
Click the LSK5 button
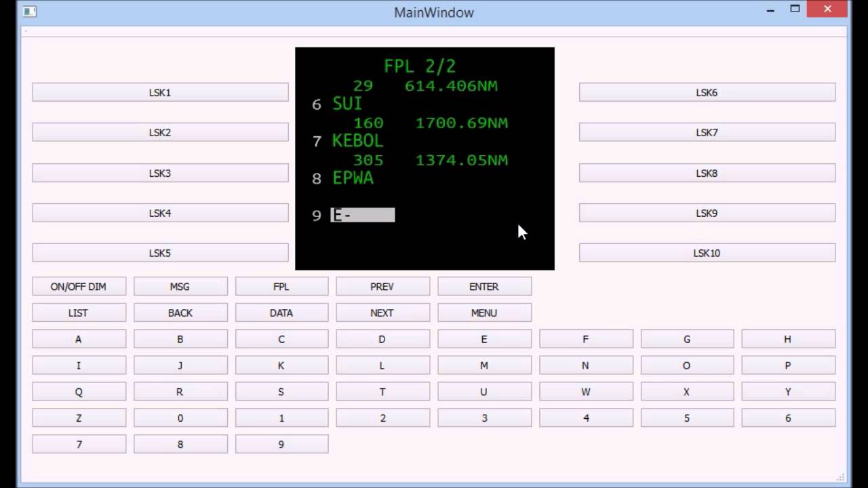click(x=160, y=253)
